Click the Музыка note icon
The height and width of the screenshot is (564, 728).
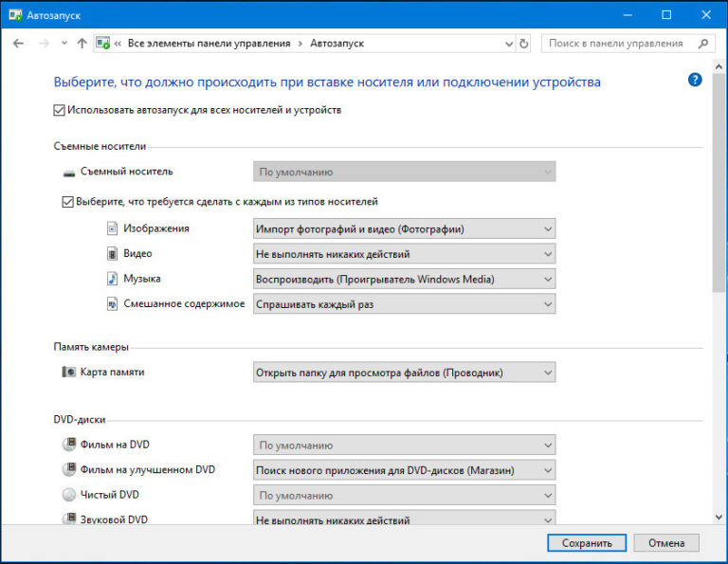point(112,279)
